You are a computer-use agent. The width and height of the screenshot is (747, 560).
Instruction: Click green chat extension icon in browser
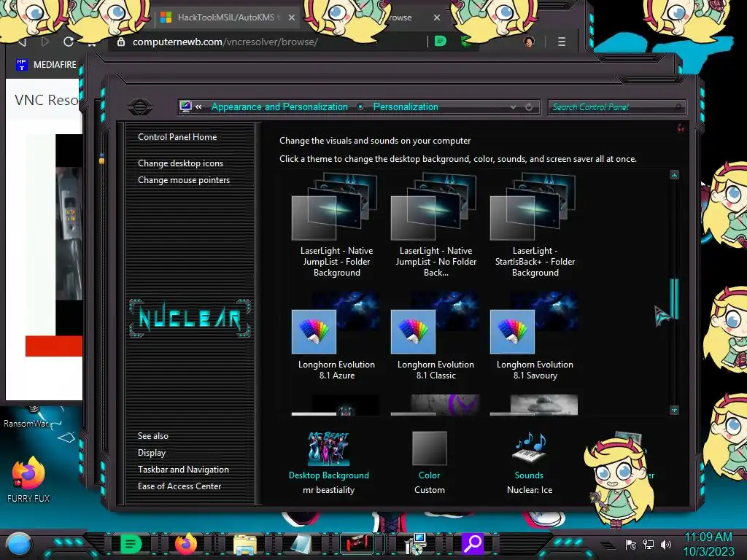click(x=441, y=42)
